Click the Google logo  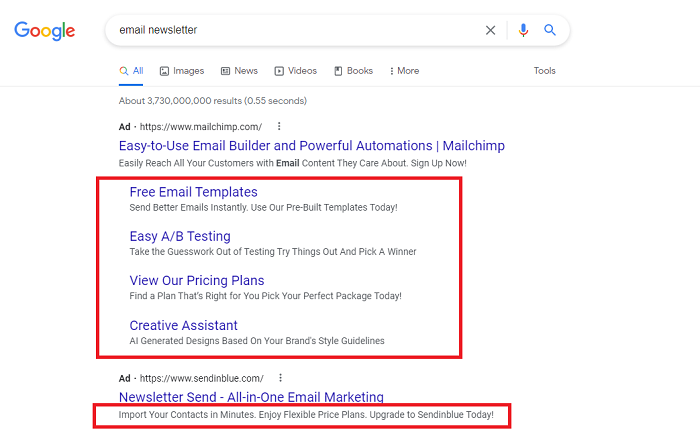pos(44,31)
